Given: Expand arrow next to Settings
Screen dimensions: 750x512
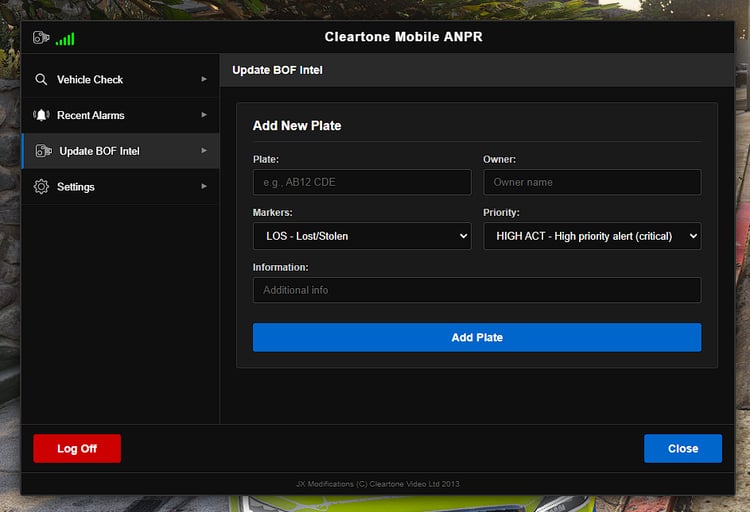Looking at the screenshot, I should click(x=204, y=186).
